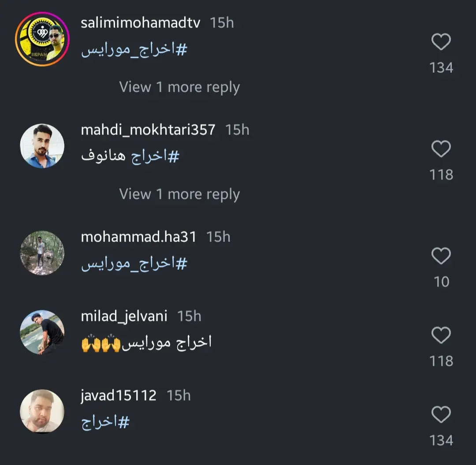Open salimimohamadtv username link
This screenshot has width=476, height=465.
coord(140,23)
